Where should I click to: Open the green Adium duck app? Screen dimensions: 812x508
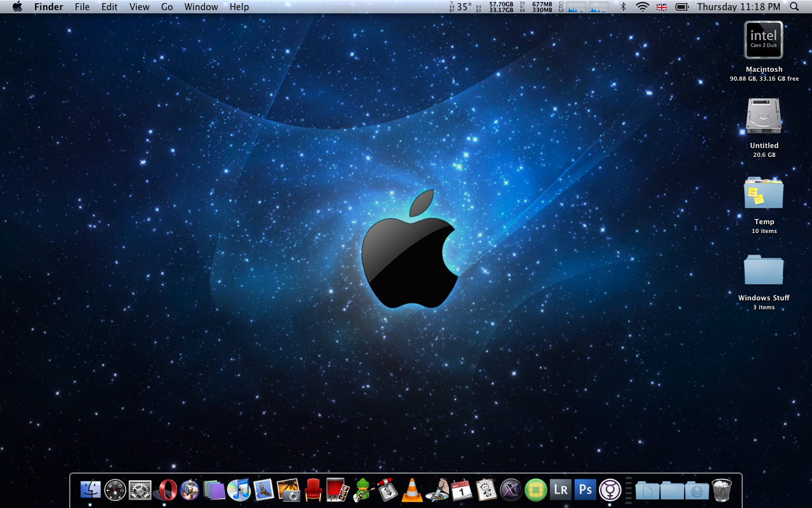[x=363, y=490]
